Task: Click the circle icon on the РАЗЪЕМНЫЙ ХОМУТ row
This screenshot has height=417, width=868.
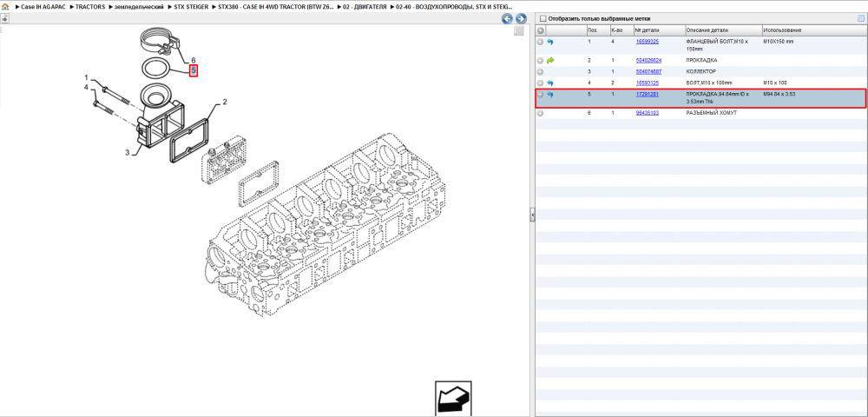Action: pos(540,113)
